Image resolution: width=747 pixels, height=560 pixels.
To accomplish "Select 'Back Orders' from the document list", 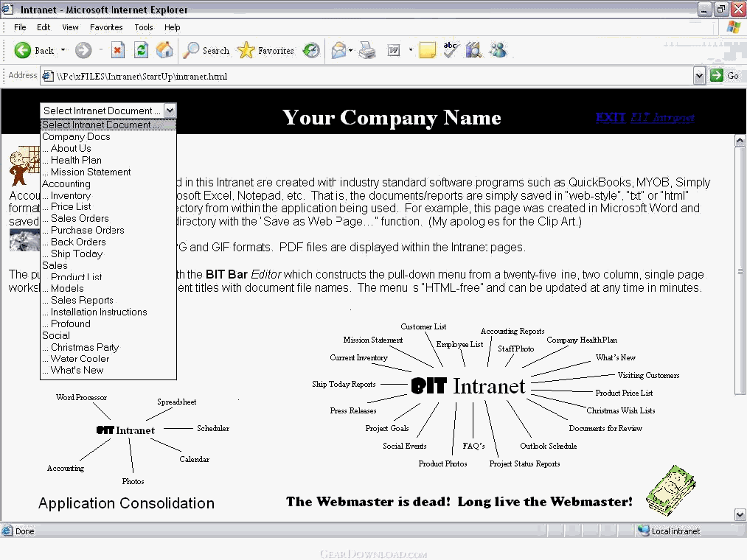I will click(108, 242).
